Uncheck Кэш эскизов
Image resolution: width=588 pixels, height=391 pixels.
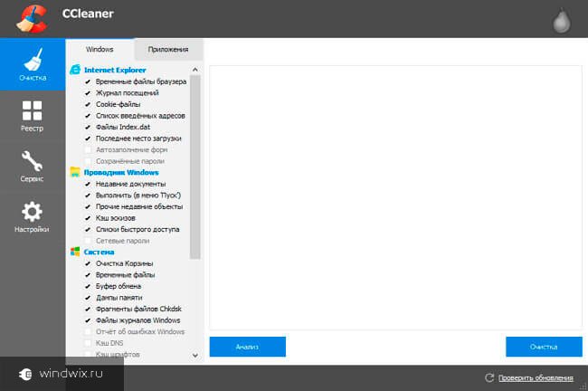[x=88, y=218]
